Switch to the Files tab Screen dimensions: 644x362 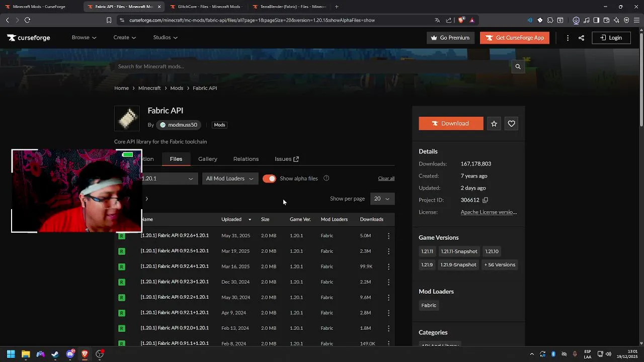point(176,159)
